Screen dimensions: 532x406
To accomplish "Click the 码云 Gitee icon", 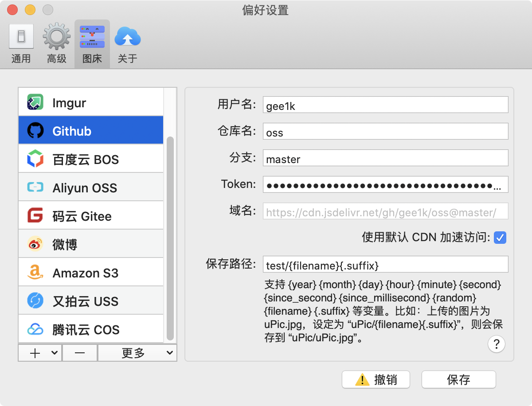I will pyautogui.click(x=35, y=216).
